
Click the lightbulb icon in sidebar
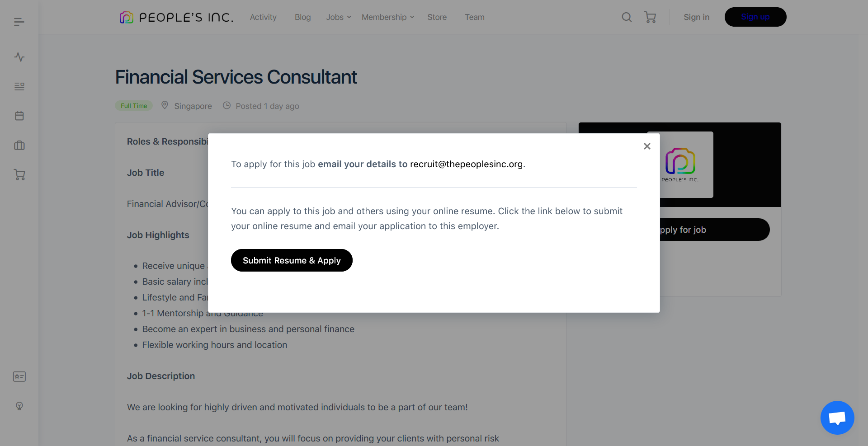click(19, 406)
